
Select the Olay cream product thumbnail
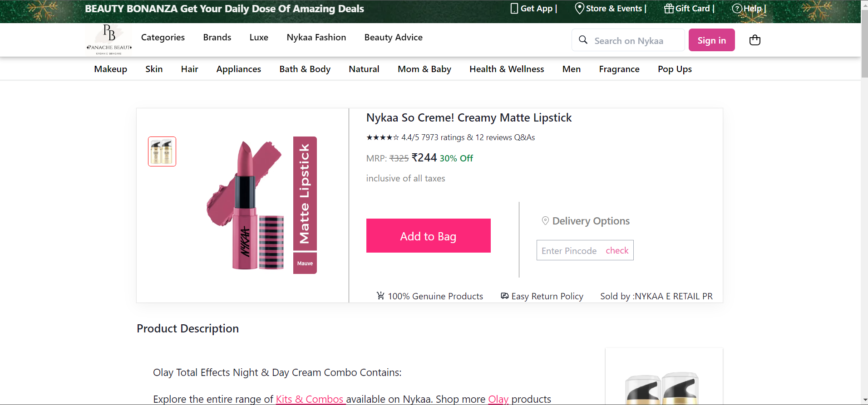162,151
